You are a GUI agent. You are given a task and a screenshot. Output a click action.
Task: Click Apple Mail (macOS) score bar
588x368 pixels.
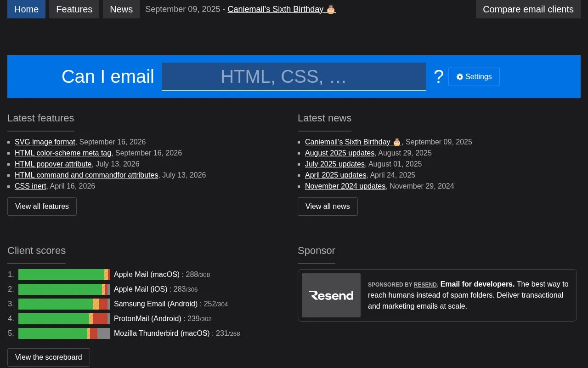coord(64,275)
